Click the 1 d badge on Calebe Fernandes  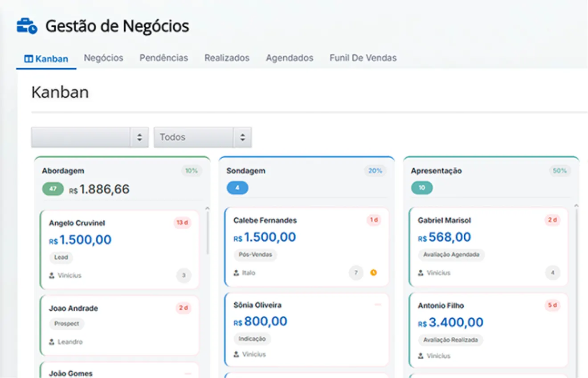(x=374, y=220)
